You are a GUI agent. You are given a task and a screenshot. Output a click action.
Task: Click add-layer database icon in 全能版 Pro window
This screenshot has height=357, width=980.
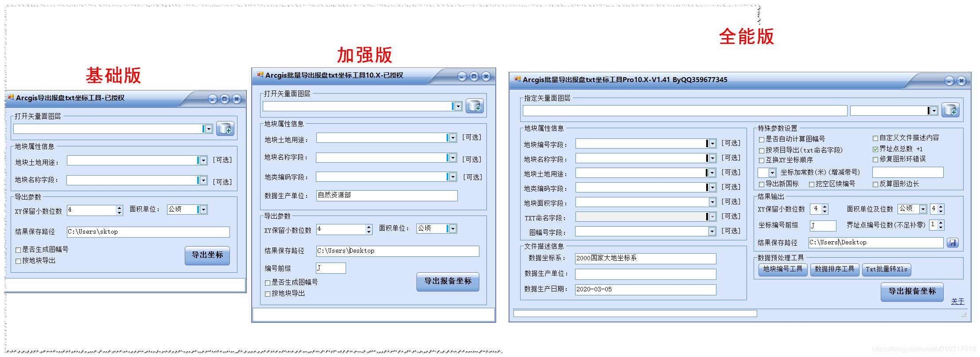[x=950, y=110]
